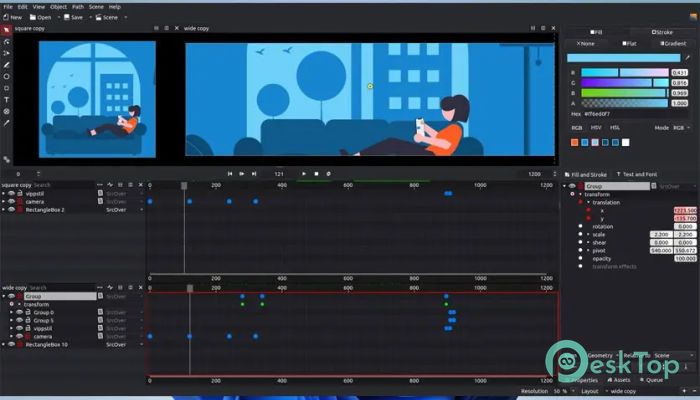The width and height of the screenshot is (700, 400).
Task: Split square copy canvas vertically
Action: [156, 28]
